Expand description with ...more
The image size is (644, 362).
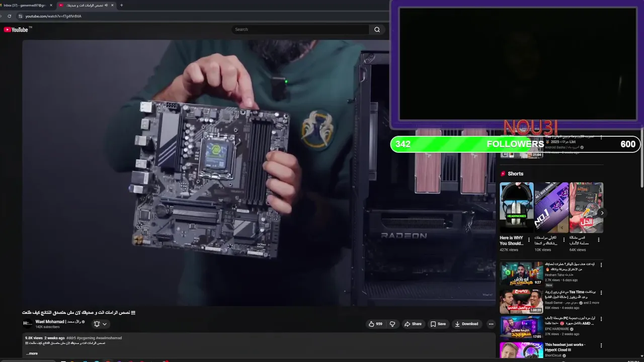pyautogui.click(x=32, y=353)
